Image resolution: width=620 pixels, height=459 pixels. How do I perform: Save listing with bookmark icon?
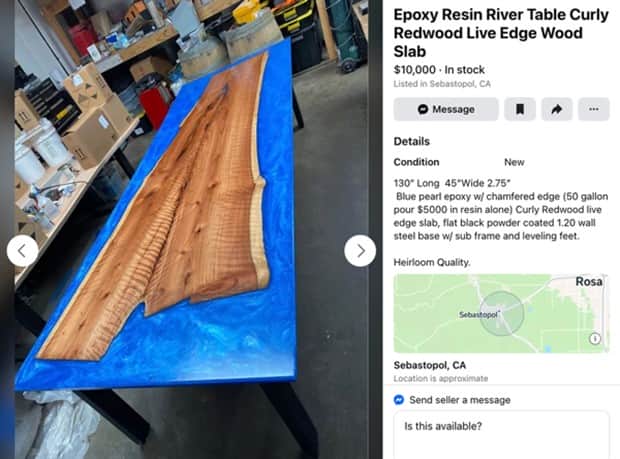point(520,109)
